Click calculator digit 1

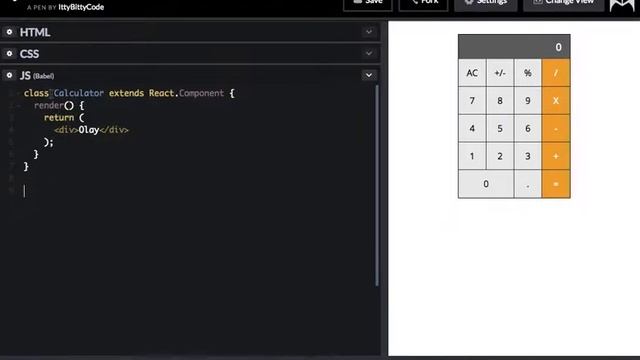(472, 156)
